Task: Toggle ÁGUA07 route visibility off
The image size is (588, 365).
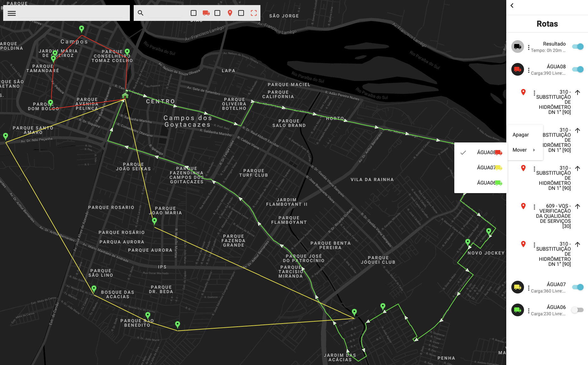Action: (x=578, y=287)
